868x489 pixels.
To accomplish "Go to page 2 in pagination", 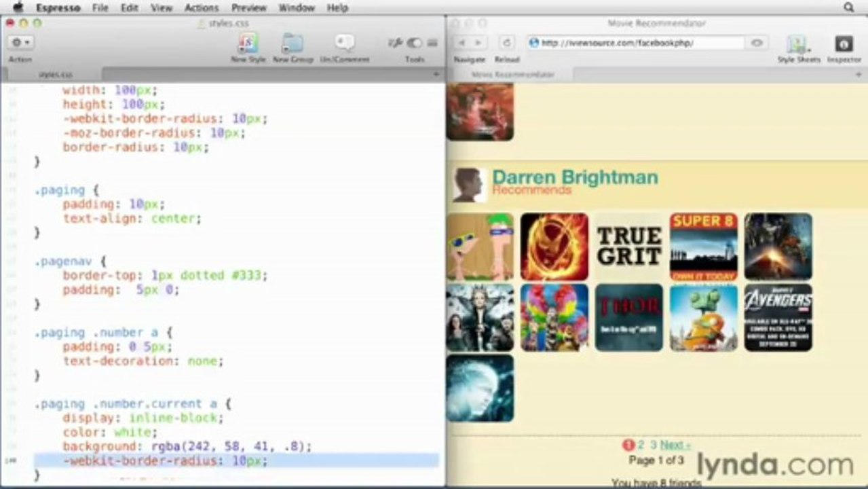I will click(x=640, y=445).
